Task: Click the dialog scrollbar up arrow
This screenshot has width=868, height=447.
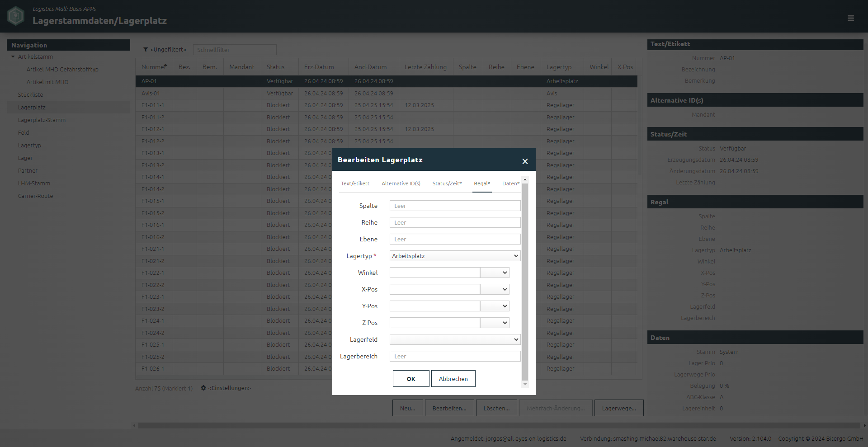Action: point(525,180)
